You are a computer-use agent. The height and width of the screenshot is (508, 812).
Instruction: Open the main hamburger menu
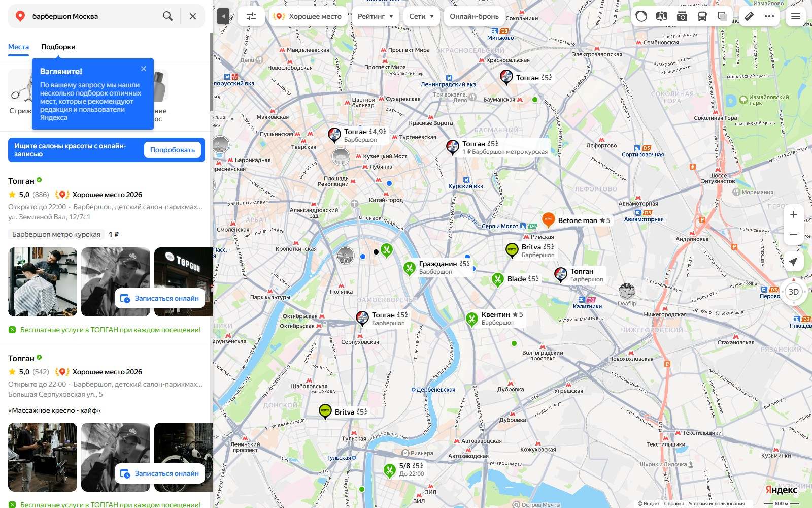796,16
